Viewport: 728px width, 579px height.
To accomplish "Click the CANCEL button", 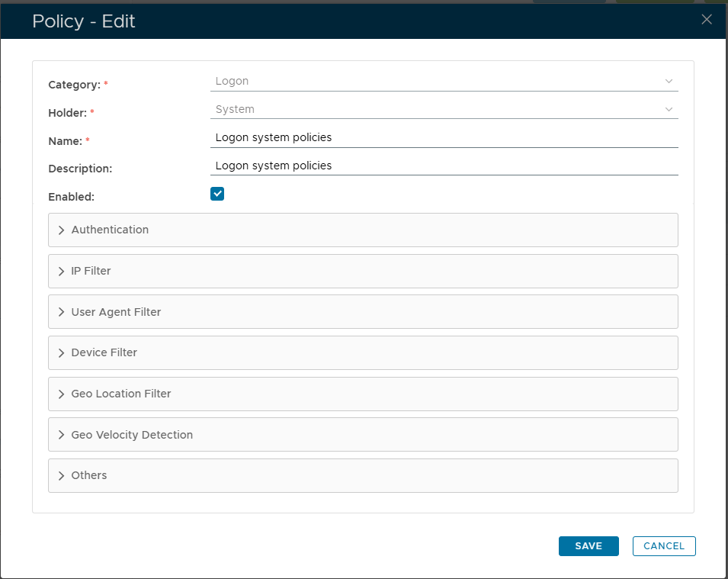I will [x=664, y=546].
